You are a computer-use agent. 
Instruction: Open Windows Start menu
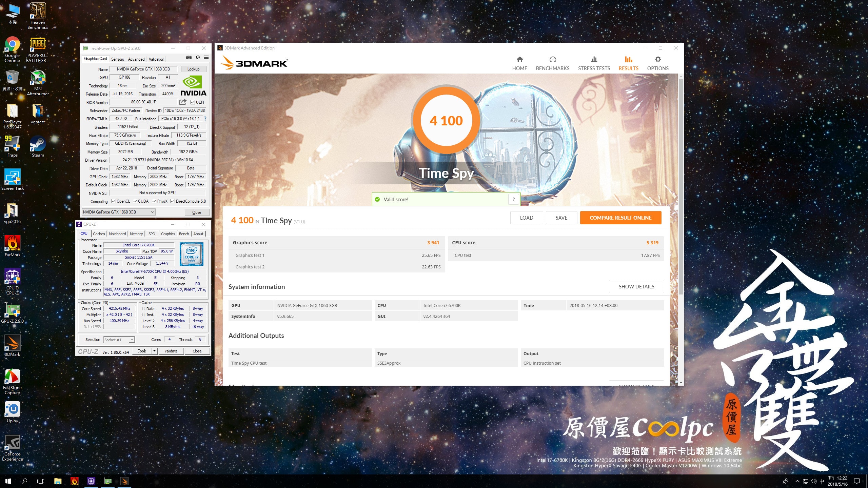(x=8, y=481)
